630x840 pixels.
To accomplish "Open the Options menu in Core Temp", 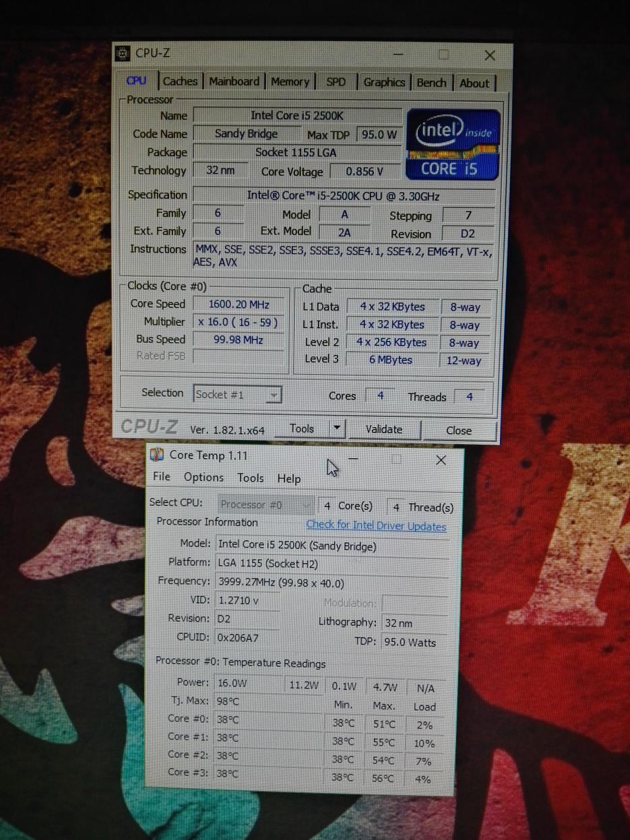I will (x=203, y=477).
